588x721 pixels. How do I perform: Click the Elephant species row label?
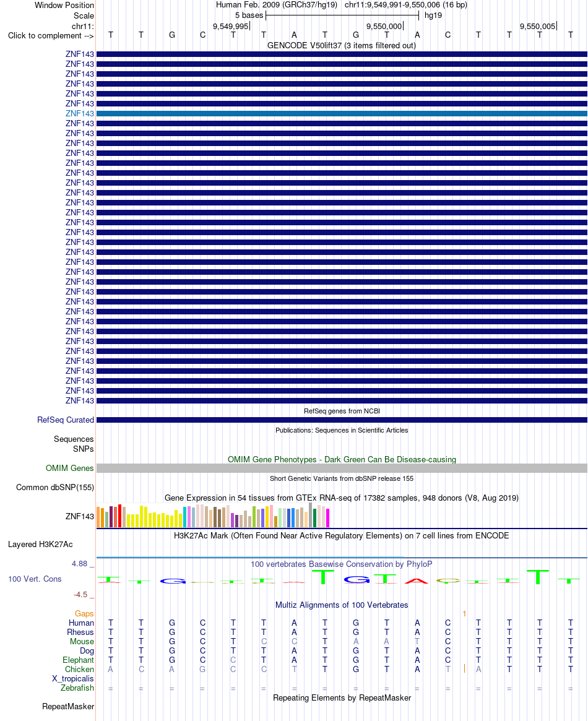click(78, 660)
